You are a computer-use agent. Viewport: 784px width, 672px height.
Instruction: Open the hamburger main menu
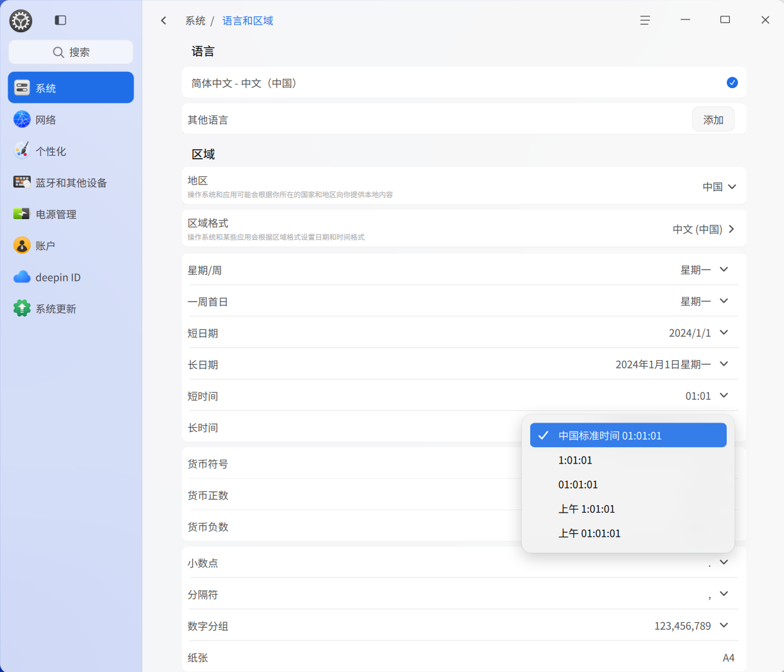645,20
